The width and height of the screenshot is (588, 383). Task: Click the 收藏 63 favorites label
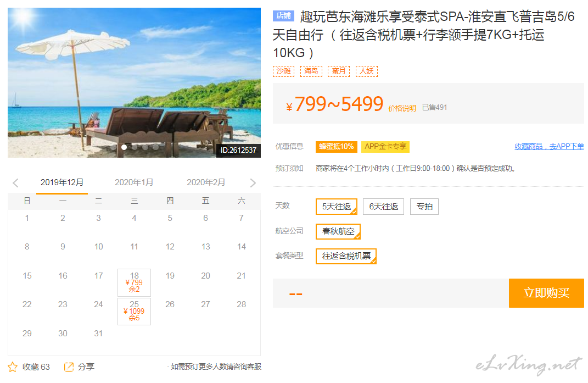(x=36, y=367)
